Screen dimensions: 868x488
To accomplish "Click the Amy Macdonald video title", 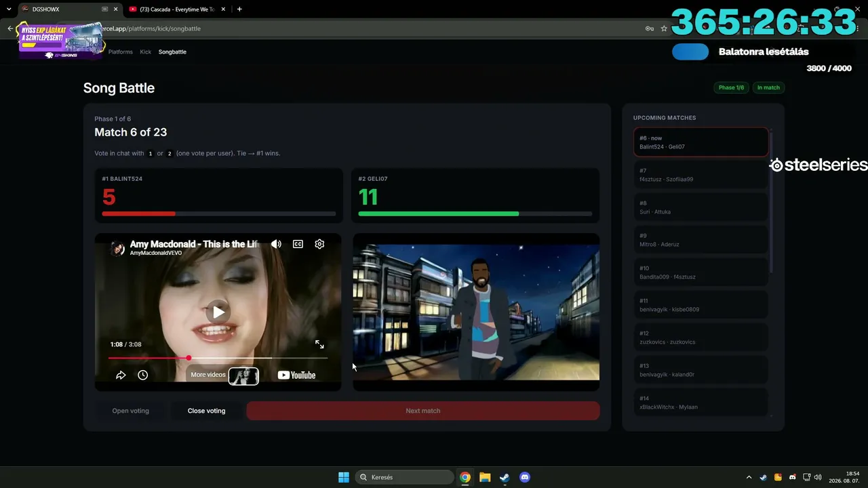I will (x=194, y=244).
